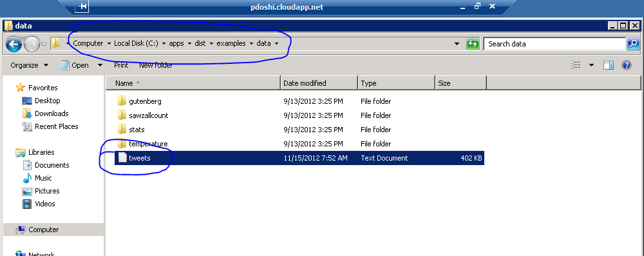
Task: Click the Open toolbar button
Action: click(x=75, y=65)
